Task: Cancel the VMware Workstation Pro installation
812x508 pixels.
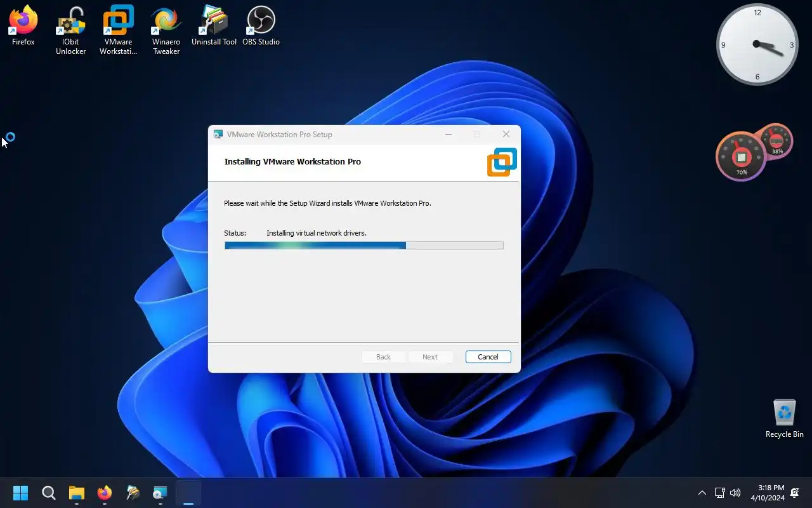Action: (488, 357)
